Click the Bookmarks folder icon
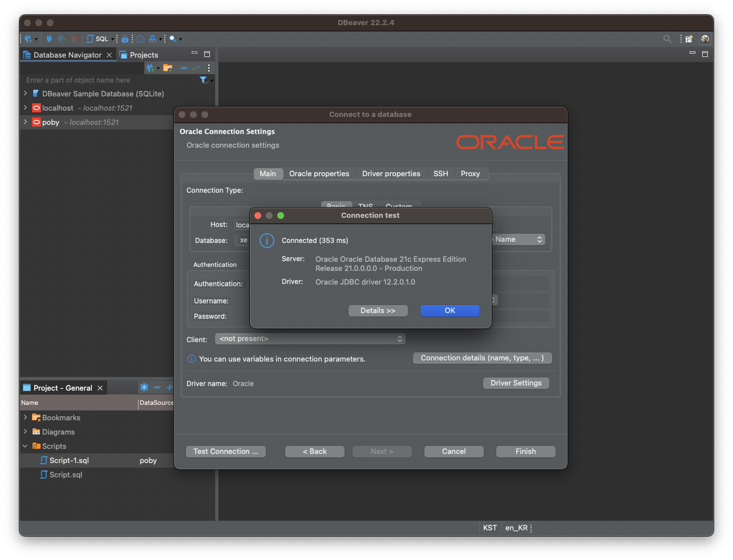733x560 pixels. point(37,417)
